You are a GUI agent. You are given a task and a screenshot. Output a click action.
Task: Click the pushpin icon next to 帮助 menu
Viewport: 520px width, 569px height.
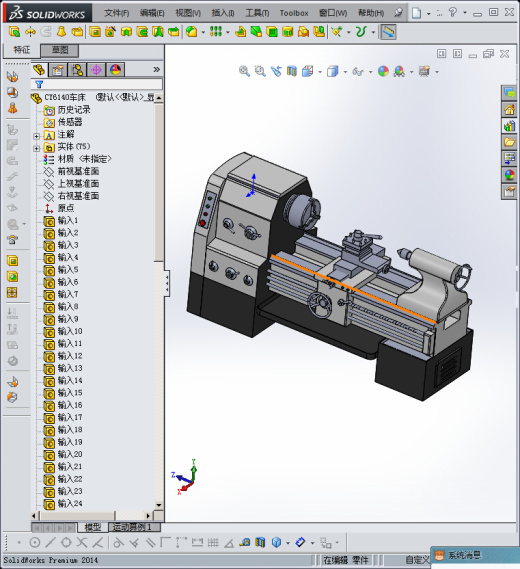pos(398,13)
